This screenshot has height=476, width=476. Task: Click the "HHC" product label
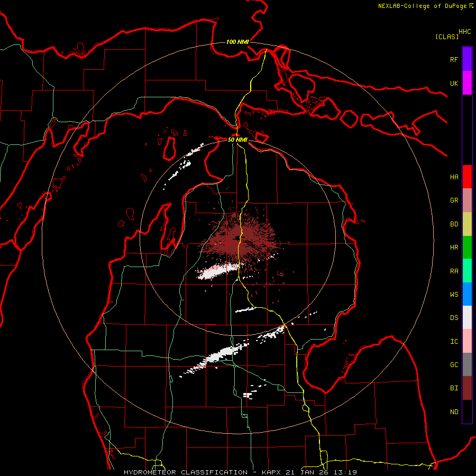tap(464, 32)
